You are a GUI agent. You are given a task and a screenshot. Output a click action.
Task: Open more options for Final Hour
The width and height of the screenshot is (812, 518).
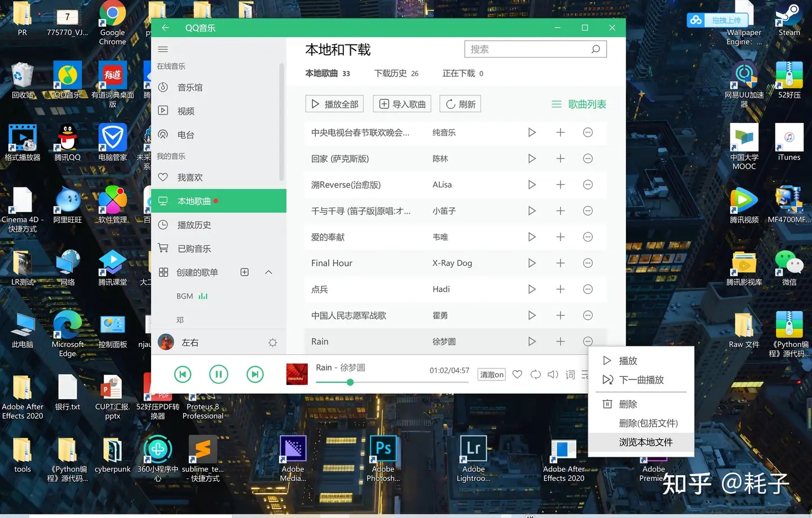pos(588,263)
